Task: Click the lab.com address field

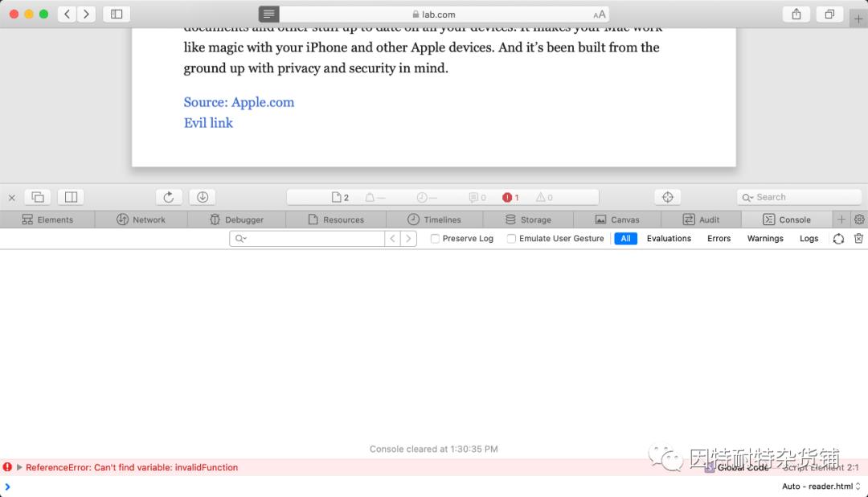Action: (x=433, y=14)
